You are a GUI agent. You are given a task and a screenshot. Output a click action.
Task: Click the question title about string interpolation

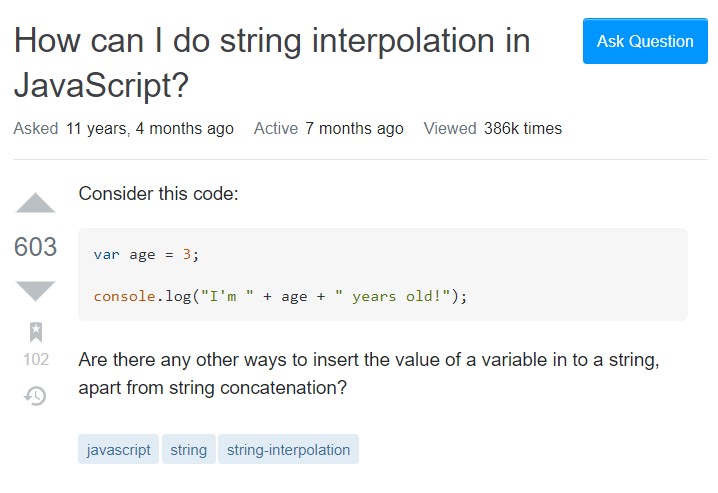point(272,63)
